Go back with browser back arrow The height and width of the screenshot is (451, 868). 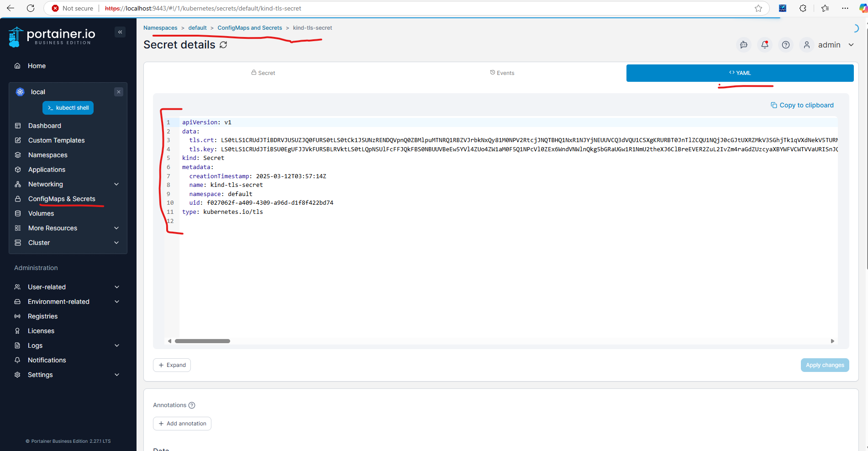pyautogui.click(x=11, y=8)
